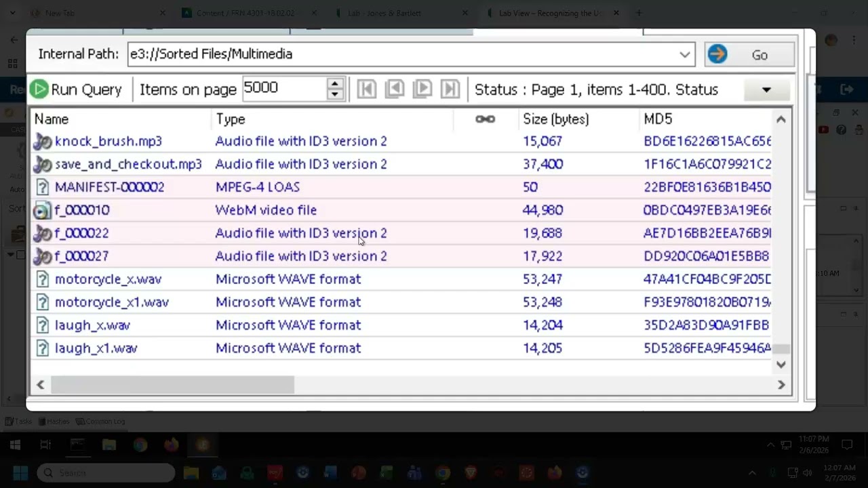
Task: Click the Items on page field showing 5000
Action: 284,88
